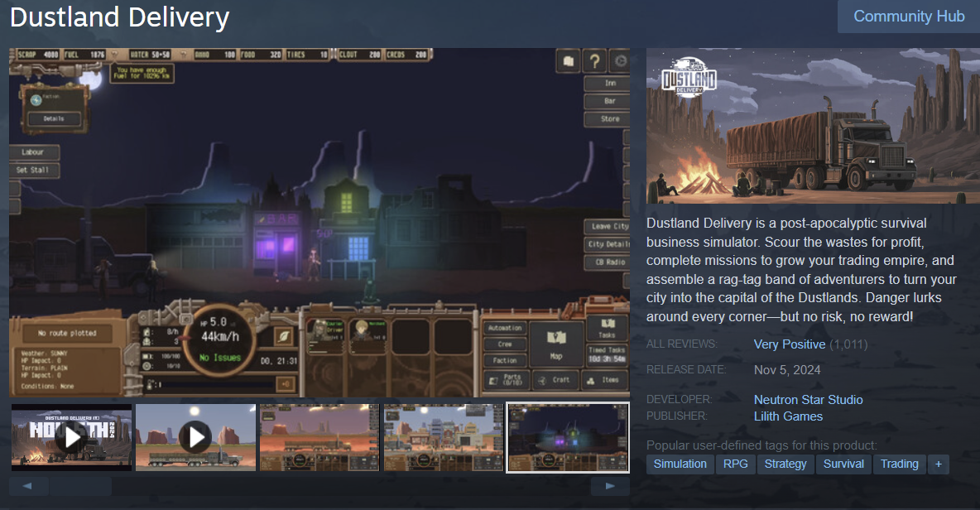Click the No route plotted panel
The width and height of the screenshot is (980, 510).
coord(67,333)
